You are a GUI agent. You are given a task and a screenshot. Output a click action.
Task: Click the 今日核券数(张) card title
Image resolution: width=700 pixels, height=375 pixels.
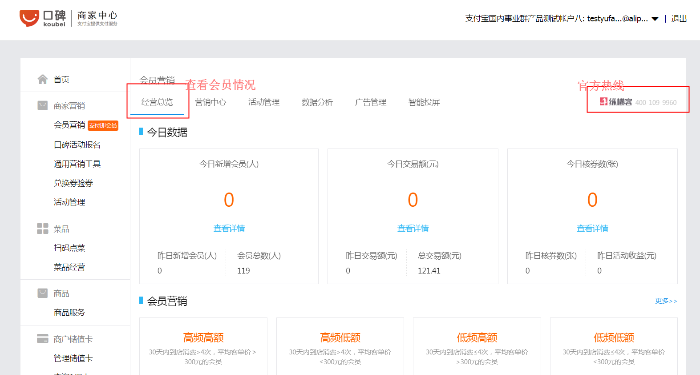(x=592, y=164)
